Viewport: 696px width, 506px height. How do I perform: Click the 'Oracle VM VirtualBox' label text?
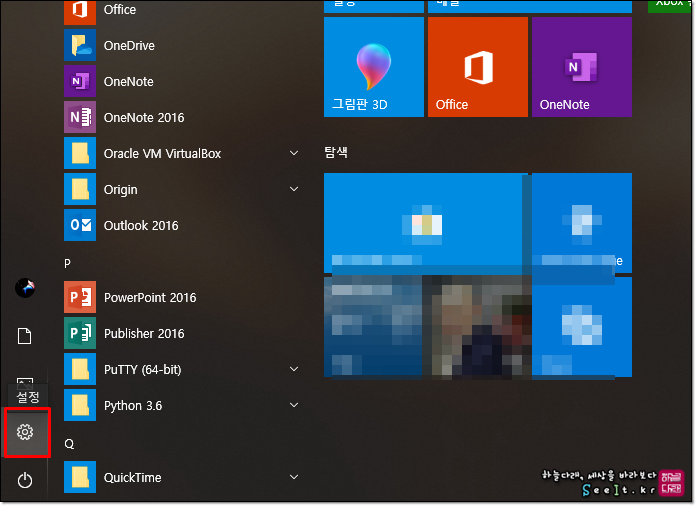click(162, 154)
